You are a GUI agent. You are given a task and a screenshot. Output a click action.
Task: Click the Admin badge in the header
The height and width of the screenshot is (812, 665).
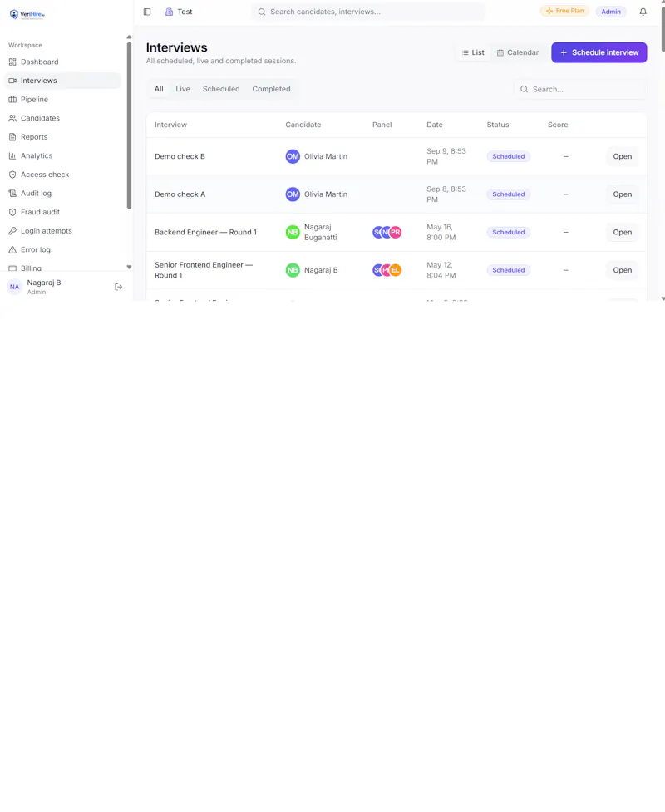pyautogui.click(x=611, y=12)
